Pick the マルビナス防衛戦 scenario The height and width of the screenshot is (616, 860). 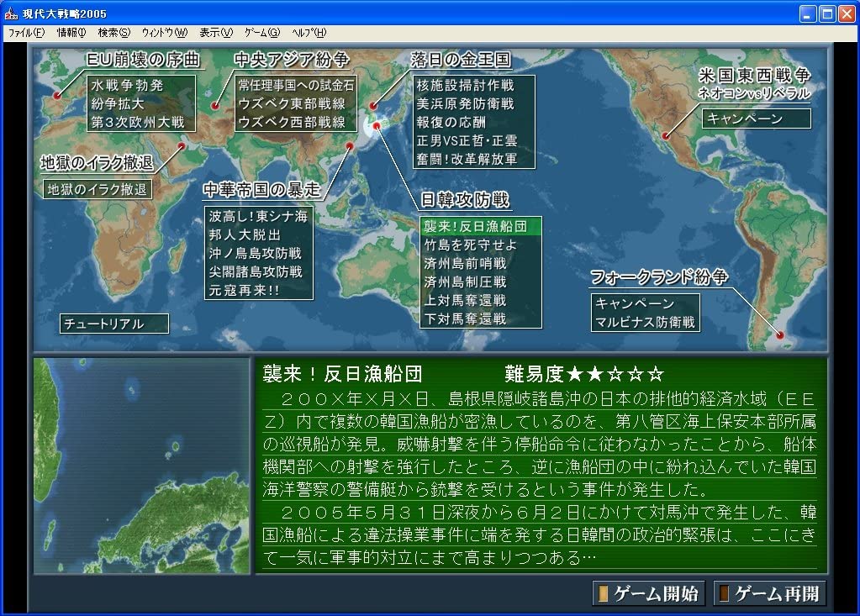pos(645,321)
